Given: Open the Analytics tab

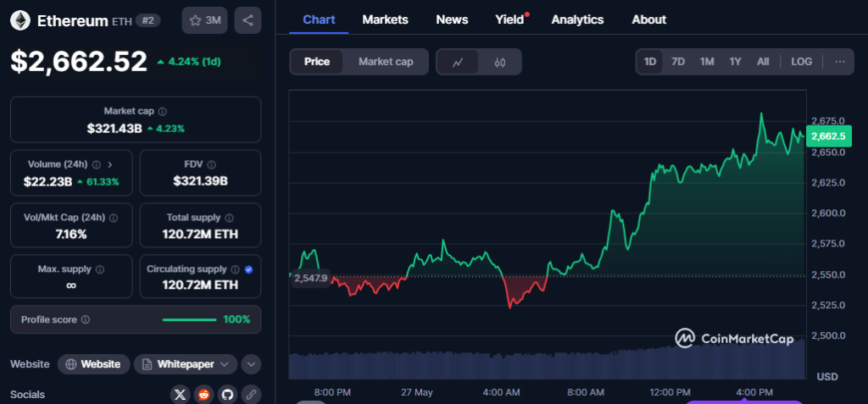Looking at the screenshot, I should pos(578,19).
